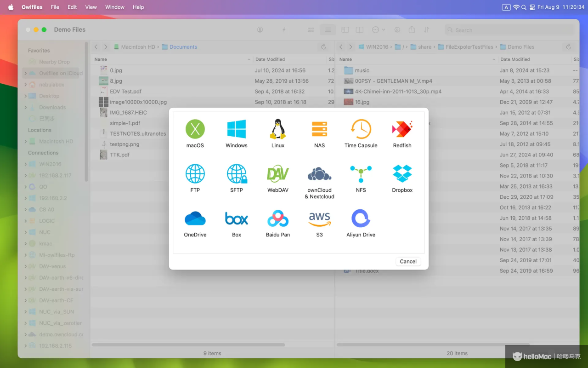Viewport: 588px width, 368px height.
Task: Click the toolbar Search field
Action: tap(509, 30)
